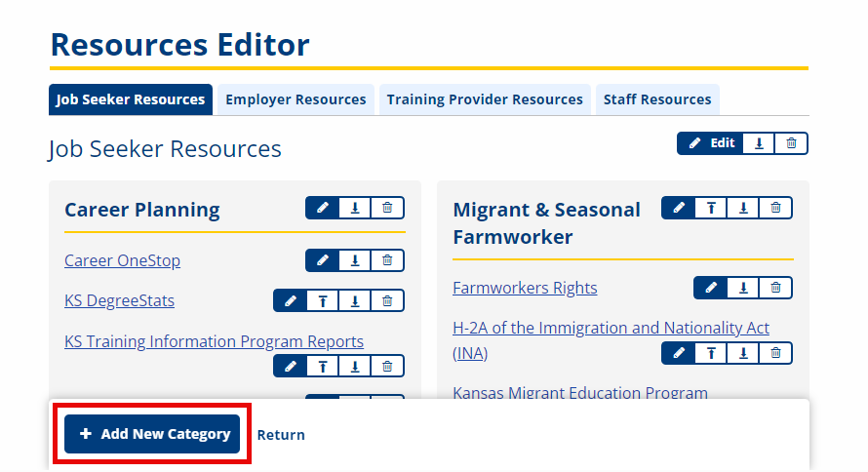This screenshot has height=472, width=868.
Task: Move the H-2A resource up
Action: tap(711, 353)
